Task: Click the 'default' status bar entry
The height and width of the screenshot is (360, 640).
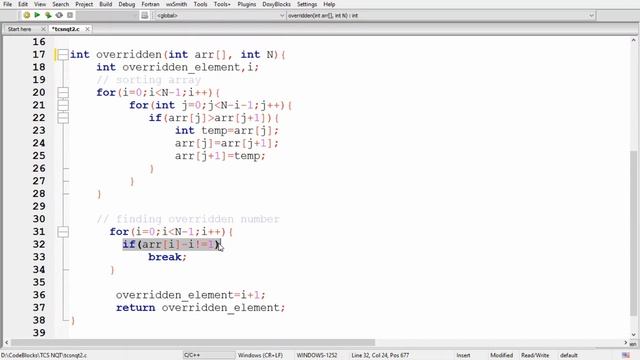Action: point(569,355)
